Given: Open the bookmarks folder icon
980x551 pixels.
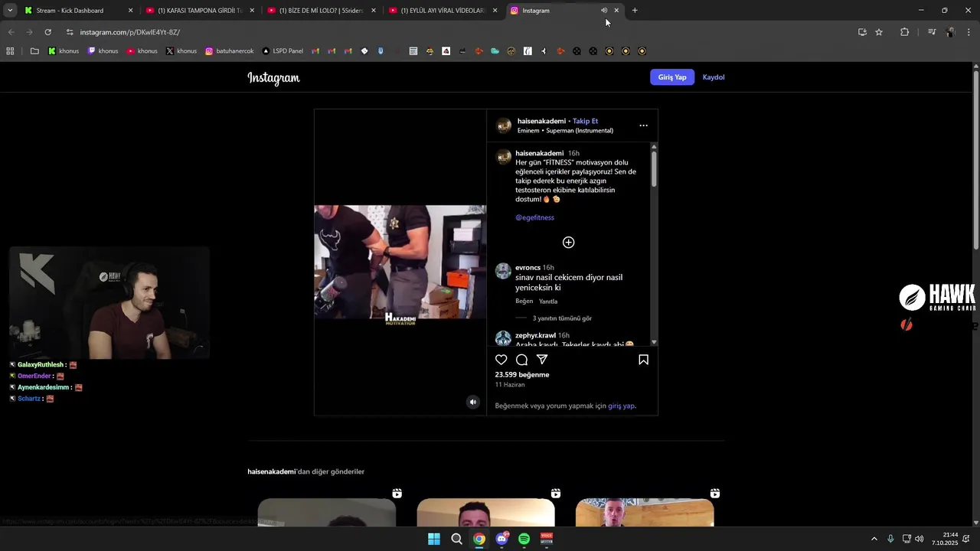Looking at the screenshot, I should [x=34, y=51].
